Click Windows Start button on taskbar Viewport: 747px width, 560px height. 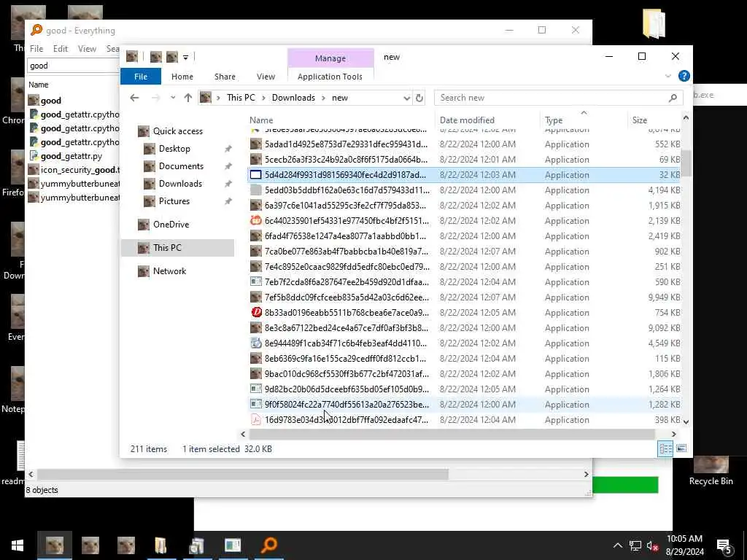(x=18, y=545)
